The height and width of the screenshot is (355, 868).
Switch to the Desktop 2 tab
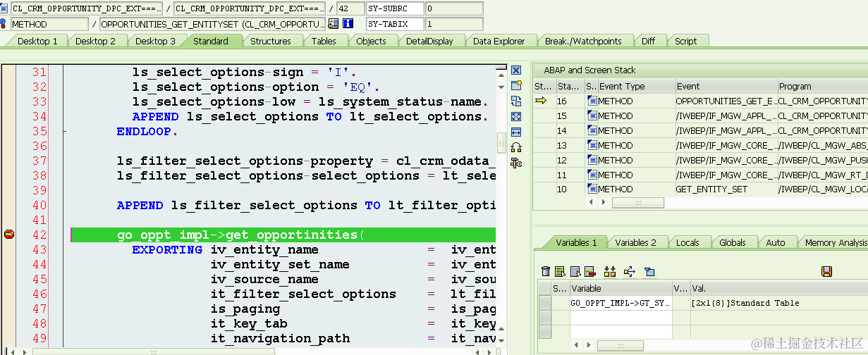[95, 41]
